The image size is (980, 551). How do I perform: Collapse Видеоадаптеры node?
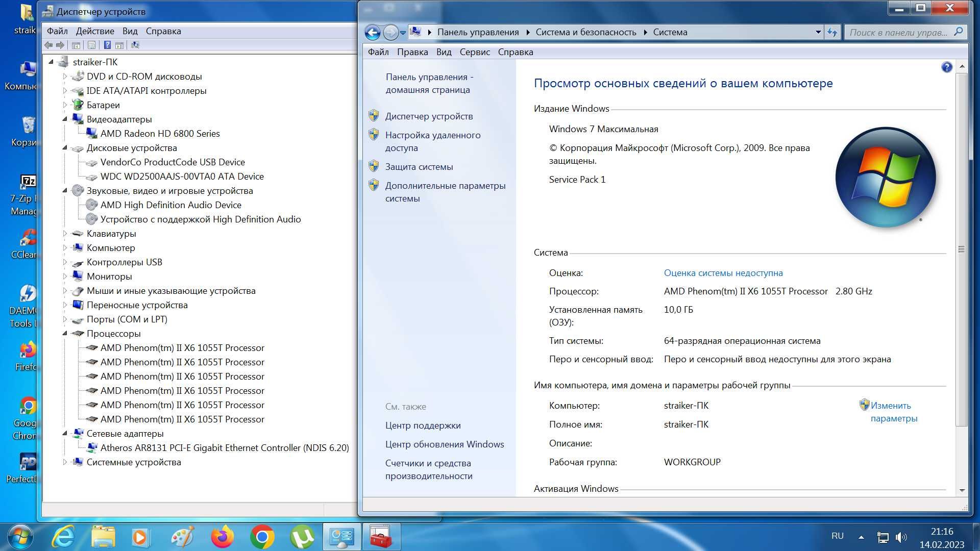point(65,119)
